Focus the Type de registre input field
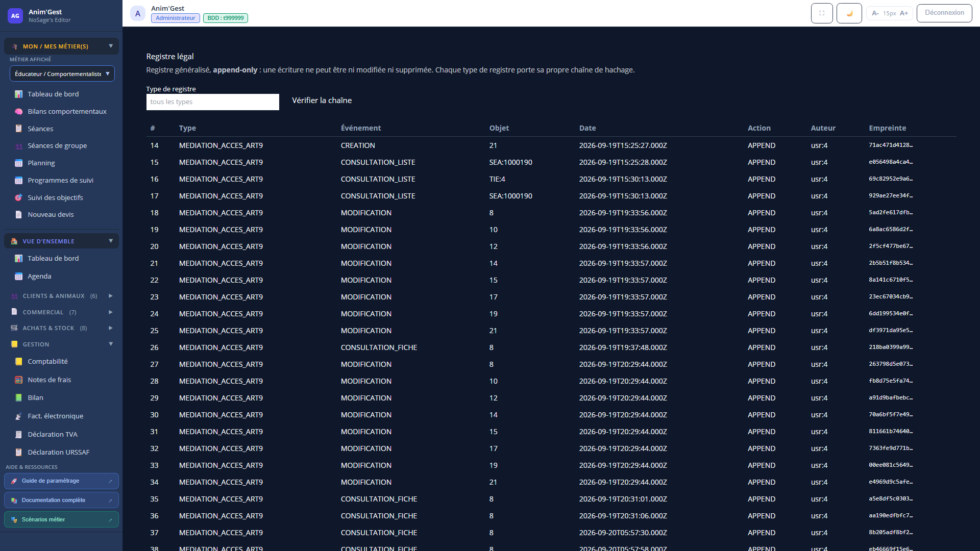Screen dimensions: 980x551 click(212, 102)
